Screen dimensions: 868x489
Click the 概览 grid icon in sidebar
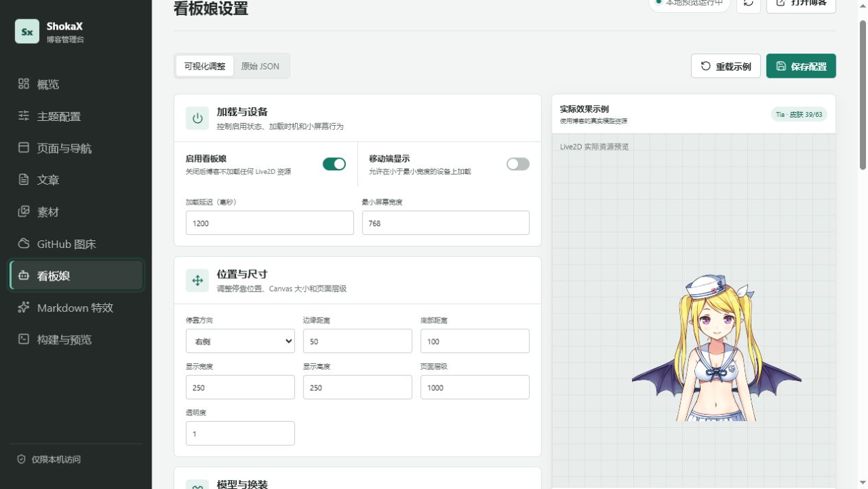(24, 84)
